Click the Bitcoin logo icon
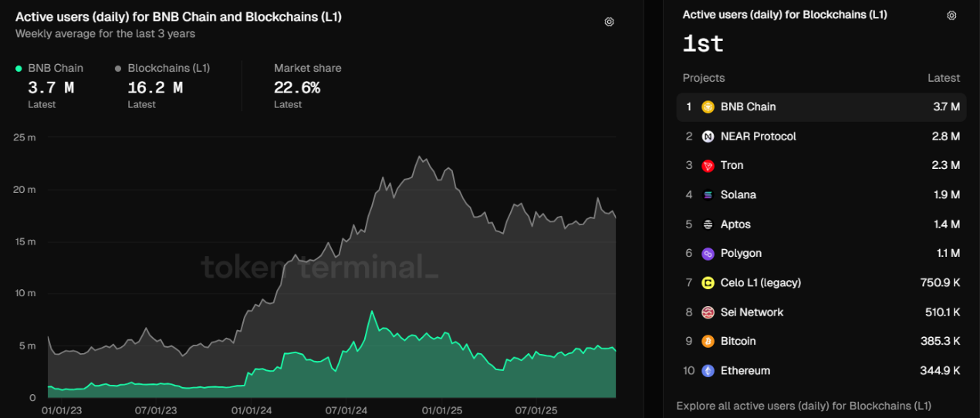The height and width of the screenshot is (418, 980). click(708, 342)
